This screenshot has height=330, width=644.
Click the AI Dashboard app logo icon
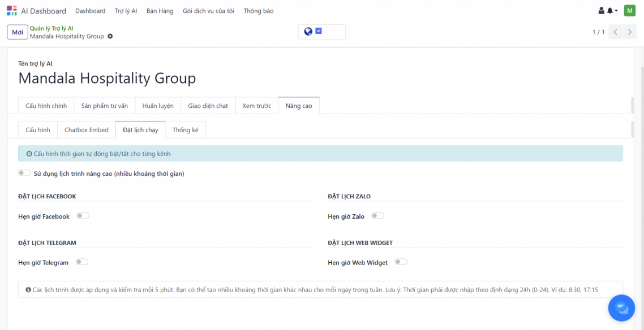(12, 11)
